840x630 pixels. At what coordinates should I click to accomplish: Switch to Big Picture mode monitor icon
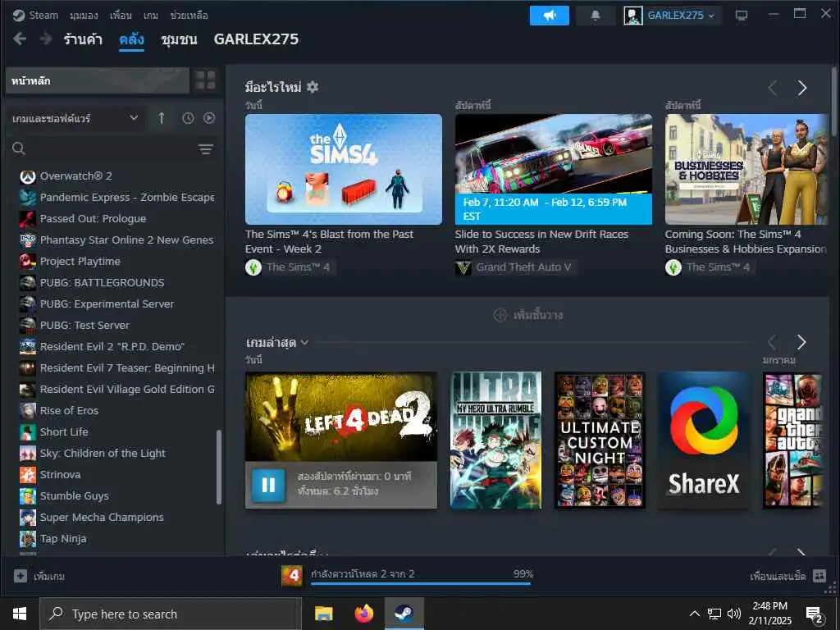(x=742, y=16)
